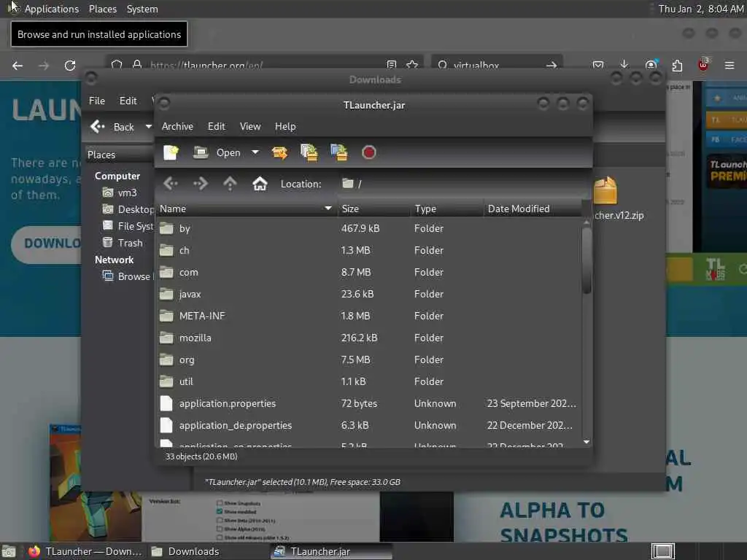Sort by Date Modified column header
747x560 pixels.
pos(533,209)
